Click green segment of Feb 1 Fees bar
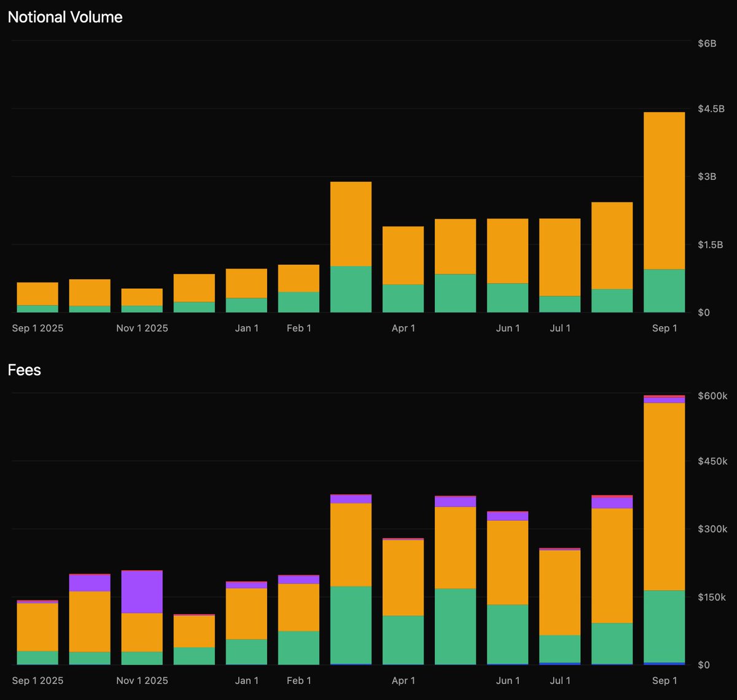This screenshot has width=737, height=700. [298, 648]
